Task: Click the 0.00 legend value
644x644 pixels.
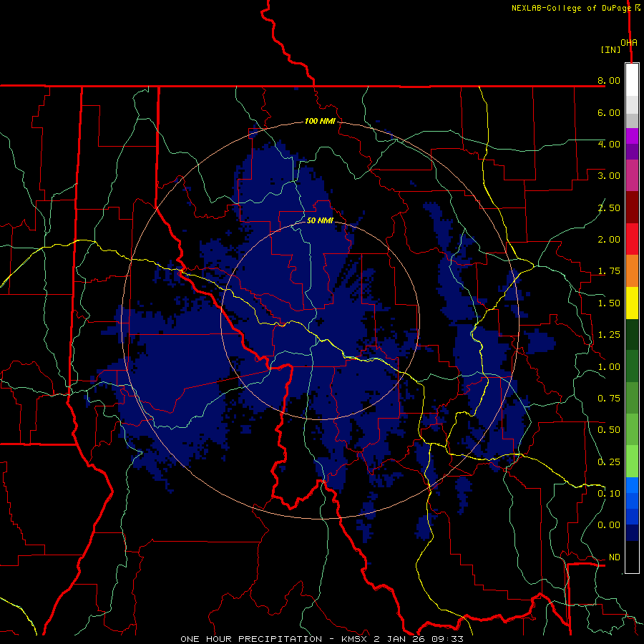Action: [609, 525]
